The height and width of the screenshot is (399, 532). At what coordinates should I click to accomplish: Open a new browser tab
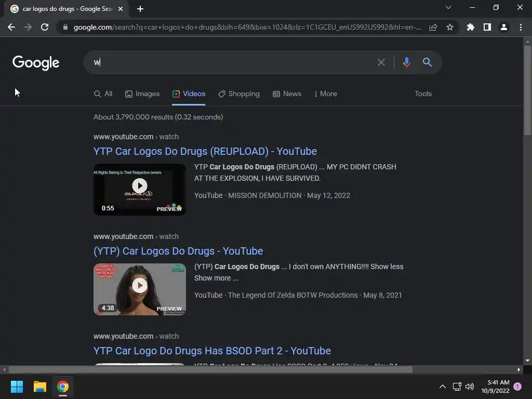click(140, 9)
